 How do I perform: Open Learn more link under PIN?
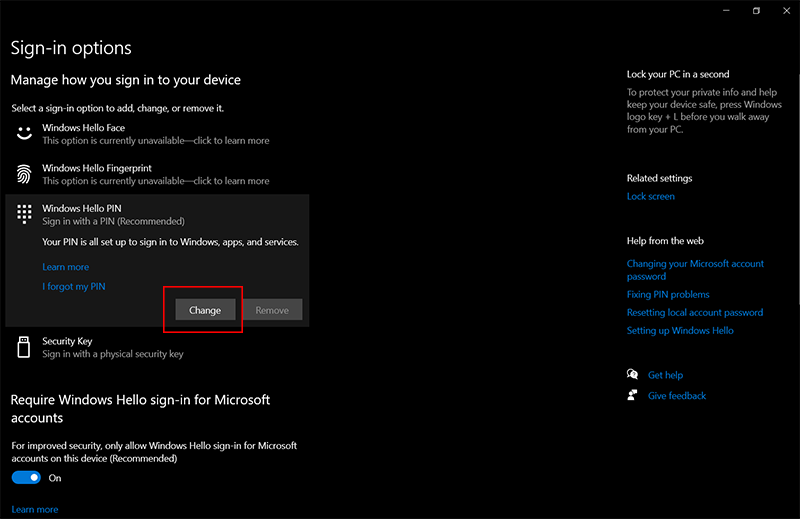point(65,267)
